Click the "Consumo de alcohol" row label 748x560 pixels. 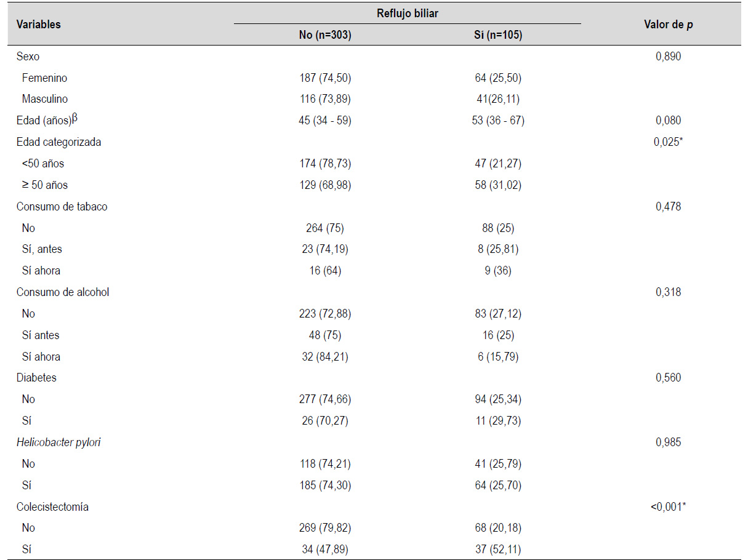coord(63,292)
